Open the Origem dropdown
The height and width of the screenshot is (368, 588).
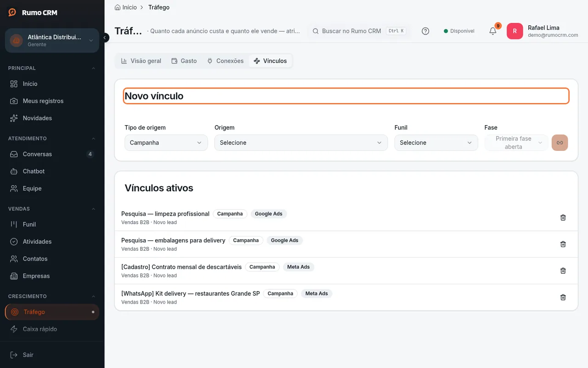point(301,143)
